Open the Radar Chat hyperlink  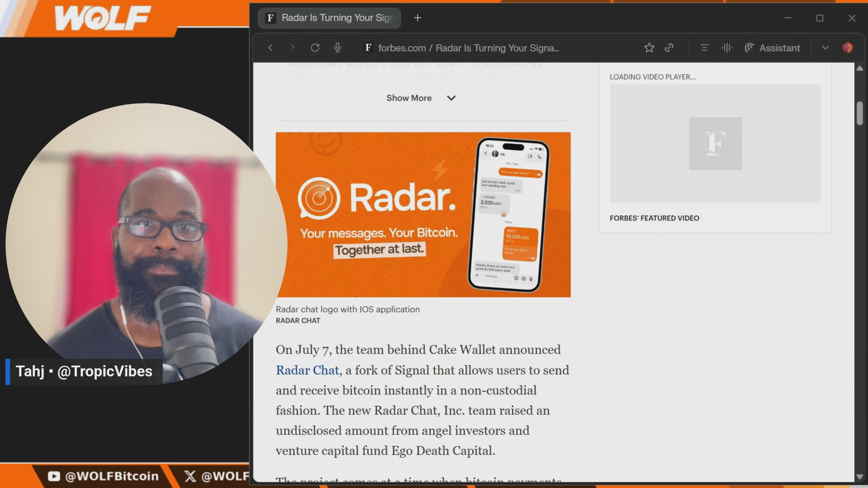click(307, 370)
